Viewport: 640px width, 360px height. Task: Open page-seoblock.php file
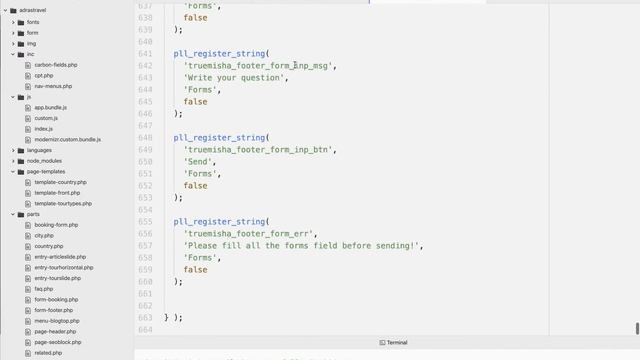tap(58, 342)
